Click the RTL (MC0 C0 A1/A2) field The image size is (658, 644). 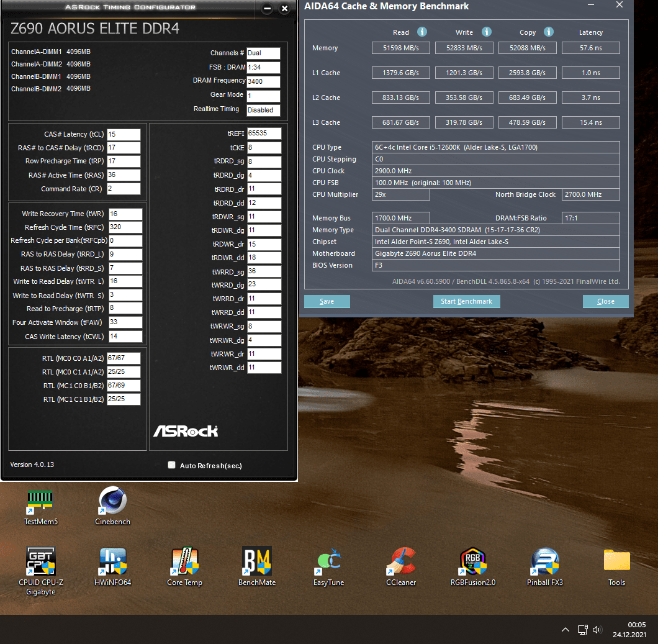coord(124,358)
